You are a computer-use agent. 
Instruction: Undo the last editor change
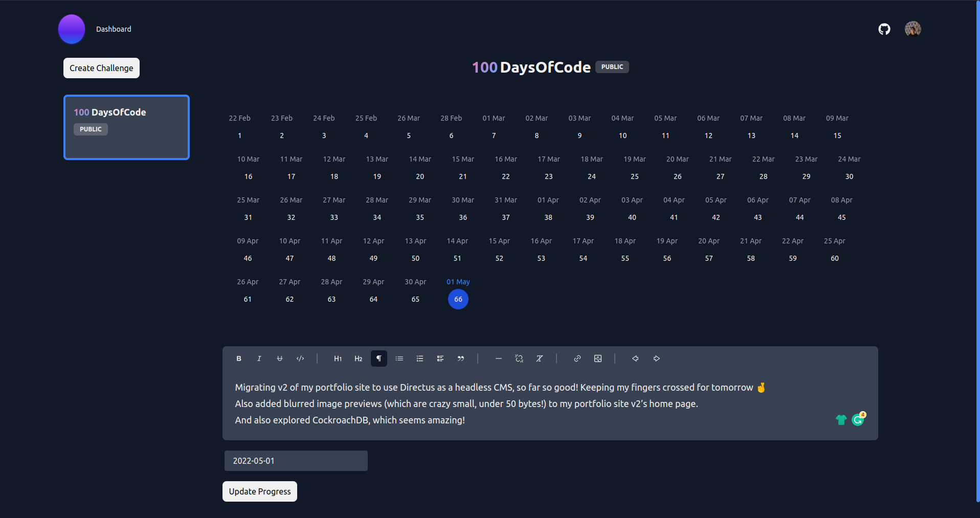pos(636,358)
